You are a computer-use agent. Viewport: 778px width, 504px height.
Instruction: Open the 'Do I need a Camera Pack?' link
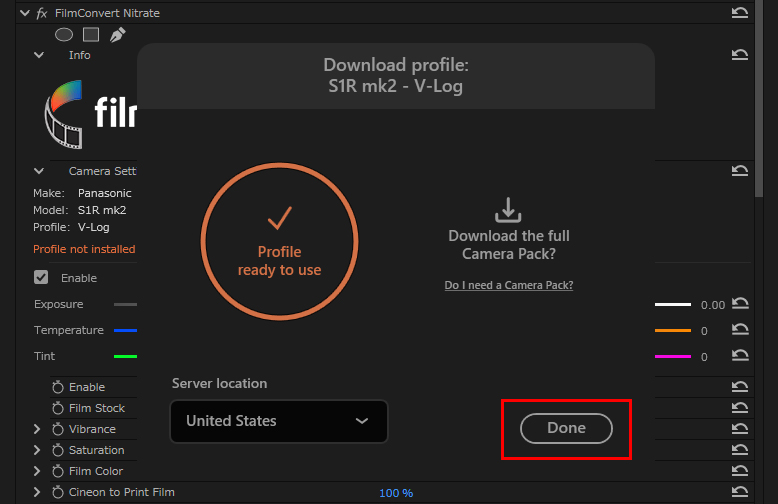(x=509, y=285)
